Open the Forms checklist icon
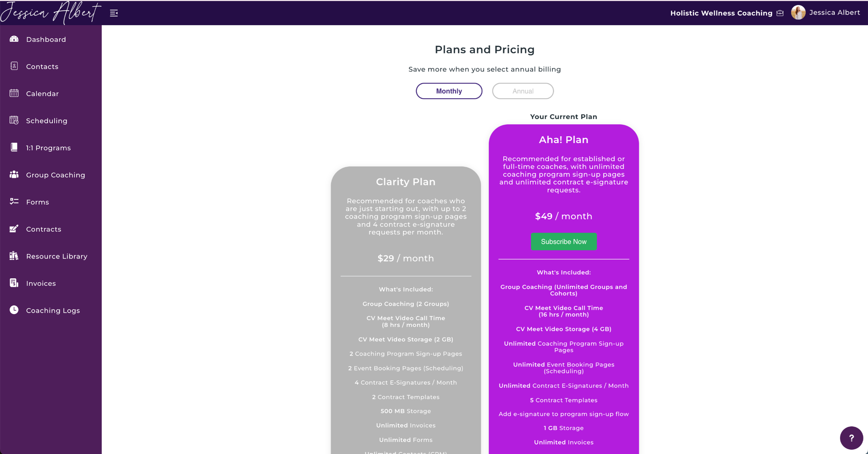The image size is (868, 454). tap(14, 202)
